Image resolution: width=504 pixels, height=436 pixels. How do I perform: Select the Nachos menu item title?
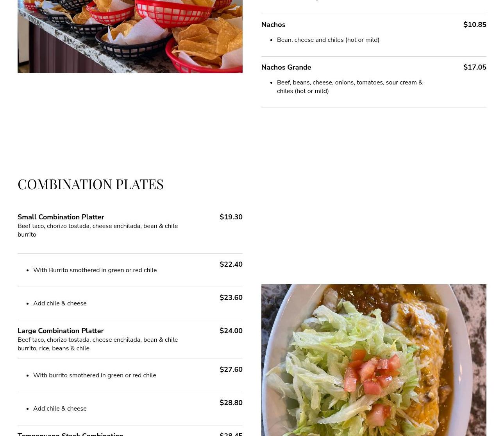coord(273,25)
